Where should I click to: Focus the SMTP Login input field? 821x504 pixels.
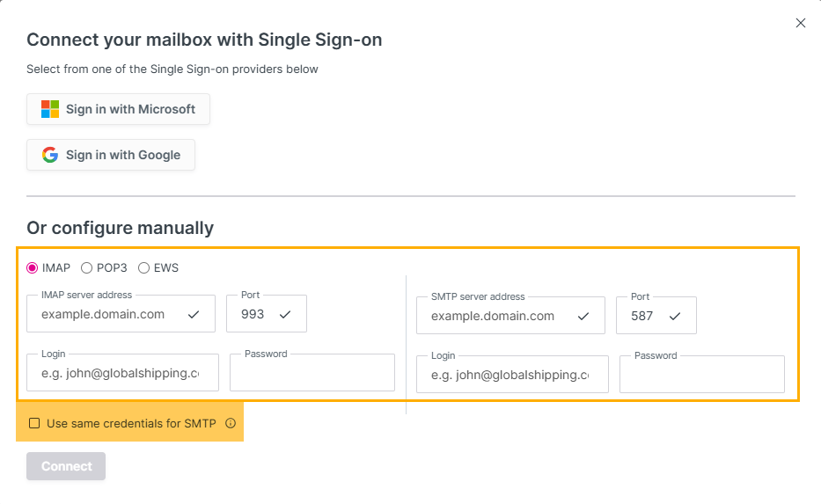click(x=512, y=375)
